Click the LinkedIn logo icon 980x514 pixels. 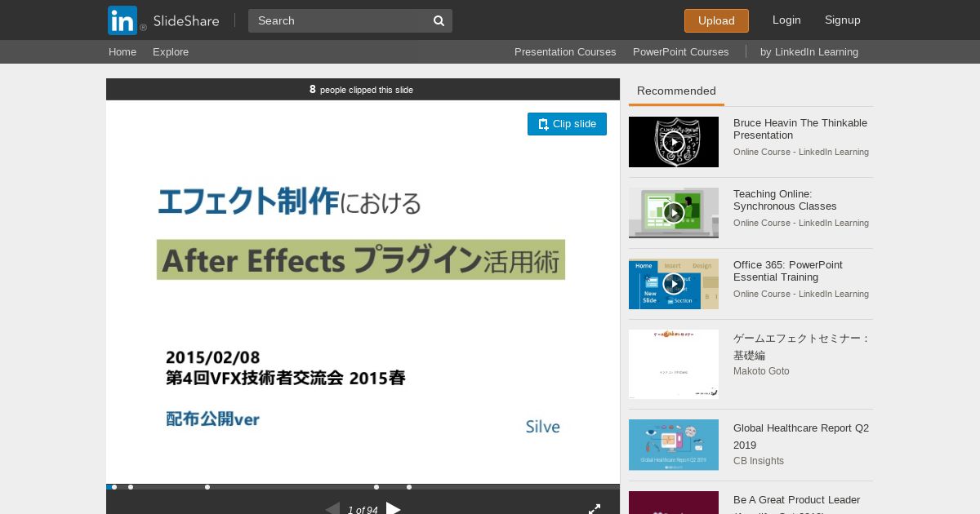coord(122,20)
